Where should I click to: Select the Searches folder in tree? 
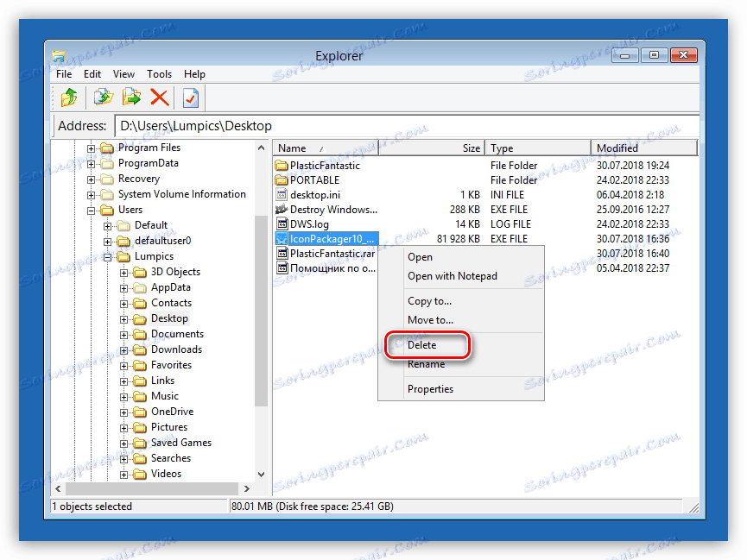click(x=171, y=458)
